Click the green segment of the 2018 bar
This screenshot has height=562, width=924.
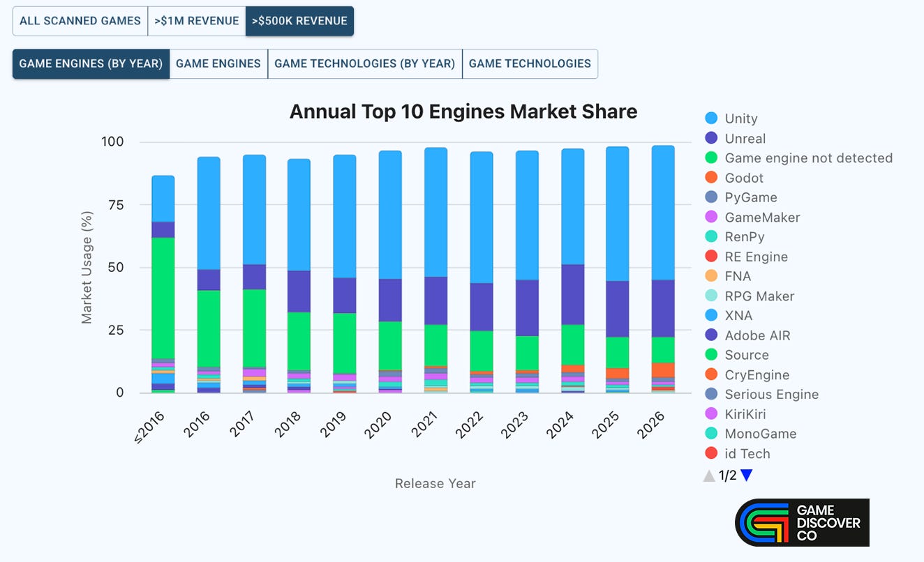tap(299, 341)
